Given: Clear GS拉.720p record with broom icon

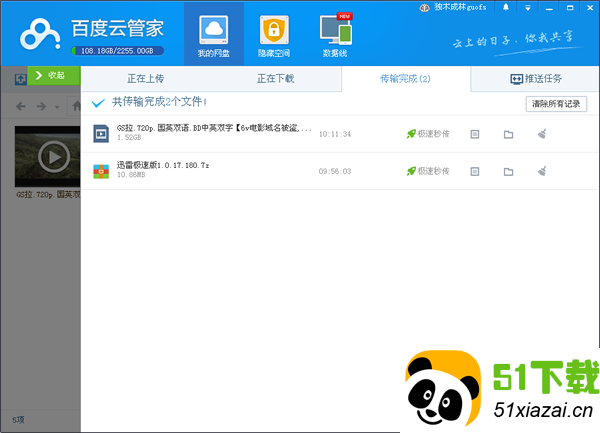Looking at the screenshot, I should point(541,134).
